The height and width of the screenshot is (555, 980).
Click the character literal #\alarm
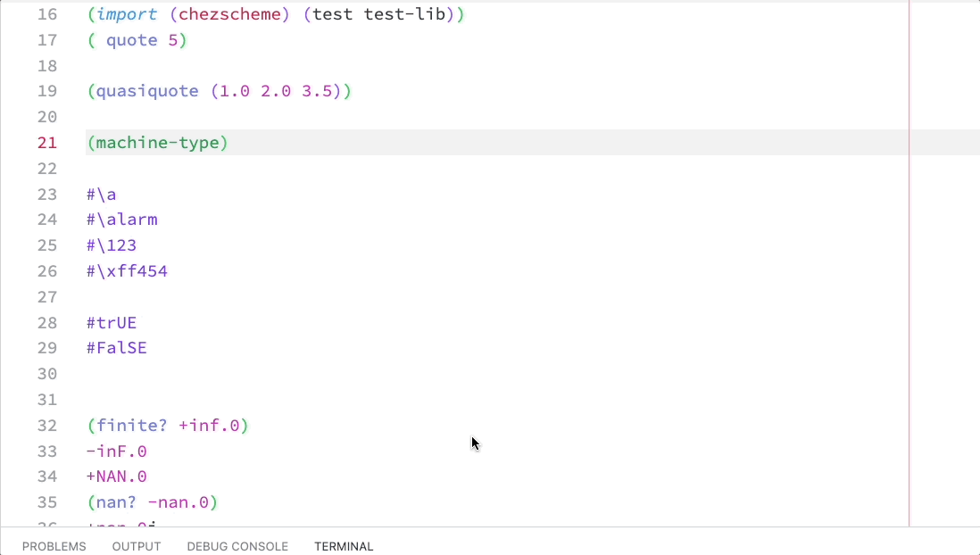(x=121, y=220)
